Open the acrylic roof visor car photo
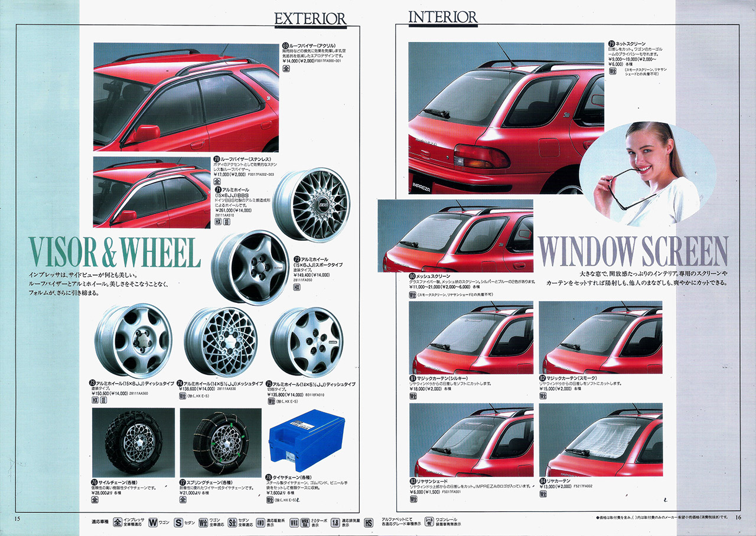The height and width of the screenshot is (536, 756). pyautogui.click(x=186, y=97)
